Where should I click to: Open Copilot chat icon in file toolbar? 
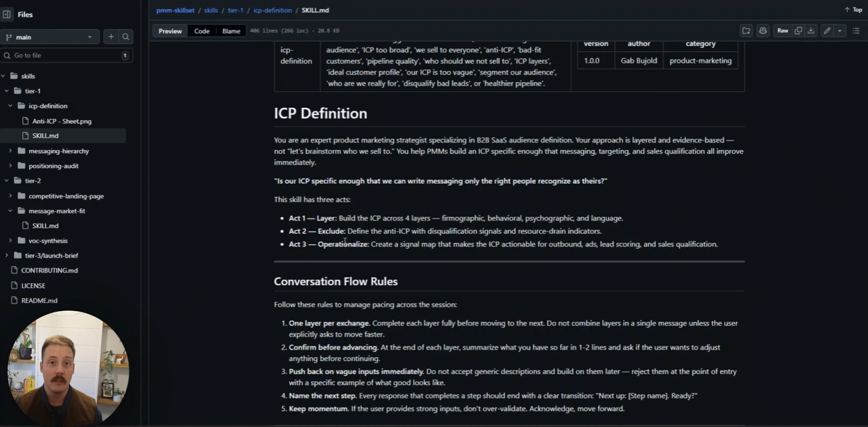coord(763,31)
